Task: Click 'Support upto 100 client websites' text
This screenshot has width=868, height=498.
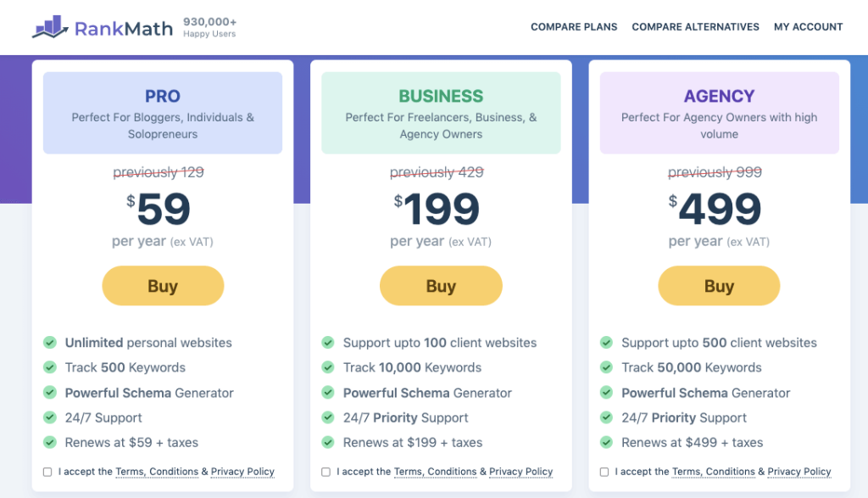Action: click(x=440, y=343)
